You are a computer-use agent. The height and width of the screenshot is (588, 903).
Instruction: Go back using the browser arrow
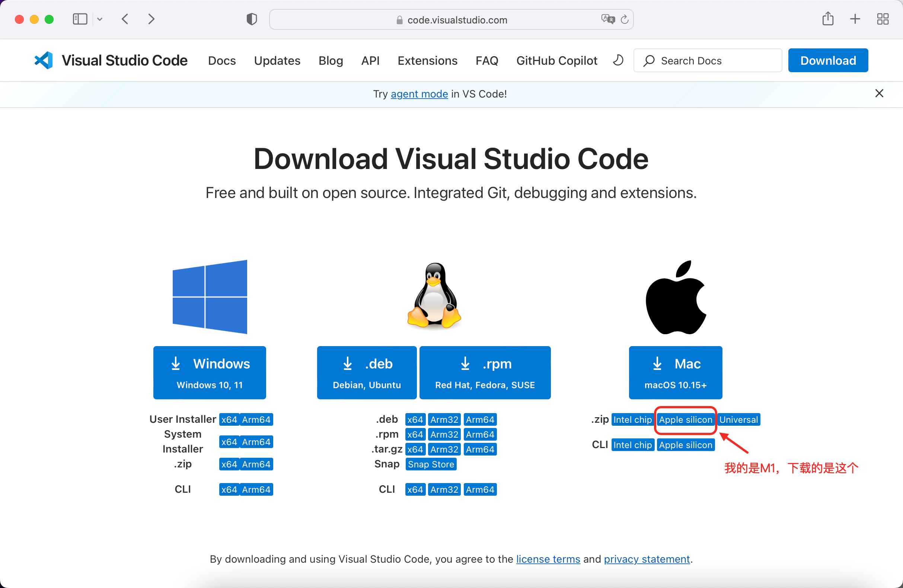[125, 19]
